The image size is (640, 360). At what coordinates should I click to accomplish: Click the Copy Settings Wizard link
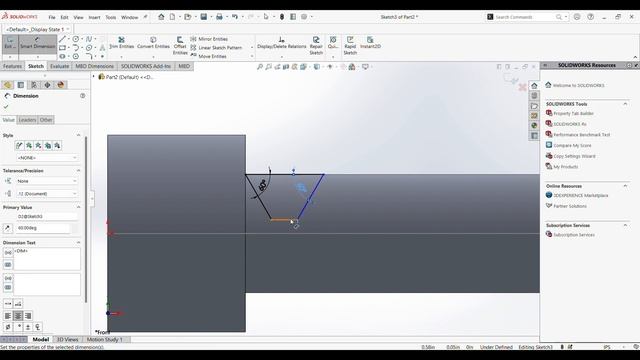point(574,156)
